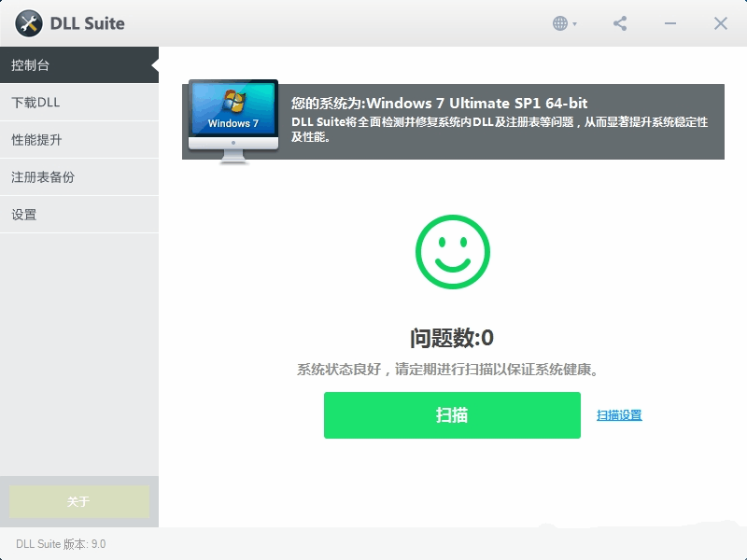This screenshot has width=747, height=560.
Task: Switch to the 性能提升 tab
Action: [79, 139]
